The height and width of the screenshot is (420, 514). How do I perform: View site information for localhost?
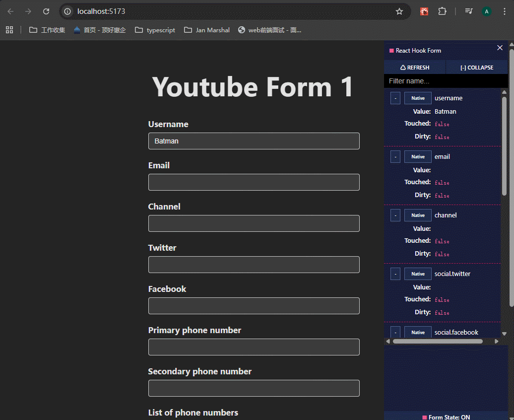68,11
